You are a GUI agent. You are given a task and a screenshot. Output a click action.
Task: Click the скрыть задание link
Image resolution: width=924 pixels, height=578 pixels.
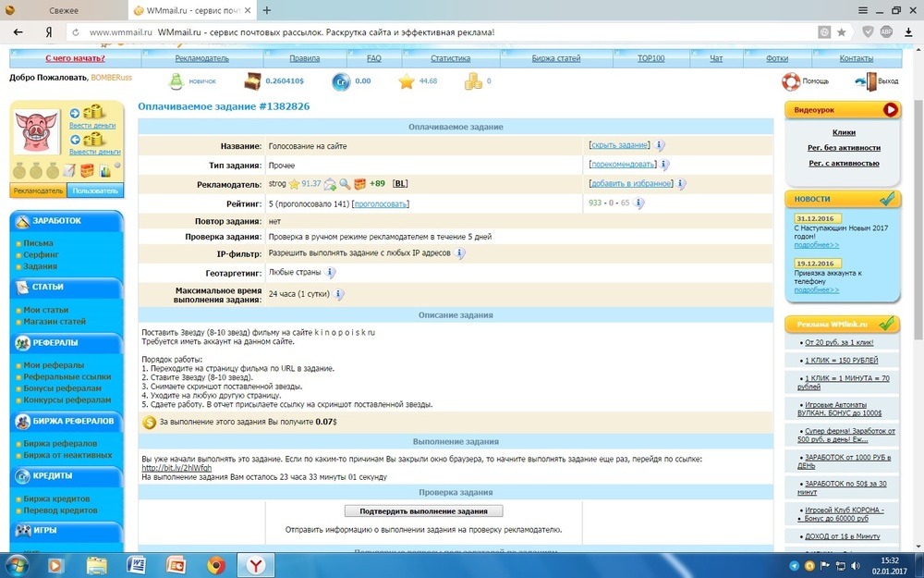pos(619,145)
